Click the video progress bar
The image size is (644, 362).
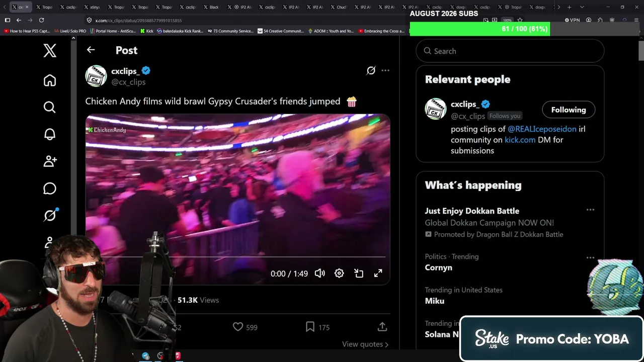pos(237,256)
